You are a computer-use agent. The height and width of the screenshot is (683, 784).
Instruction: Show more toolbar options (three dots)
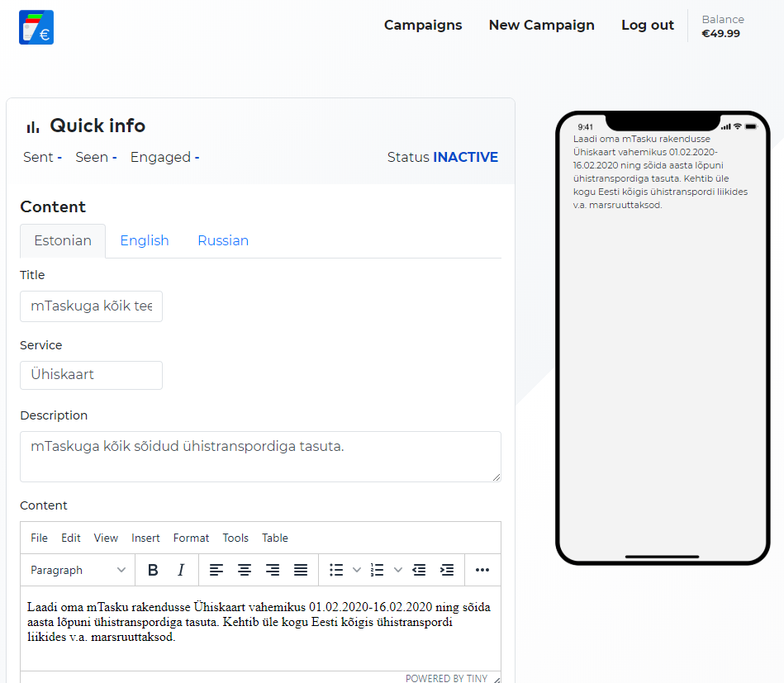tap(482, 570)
